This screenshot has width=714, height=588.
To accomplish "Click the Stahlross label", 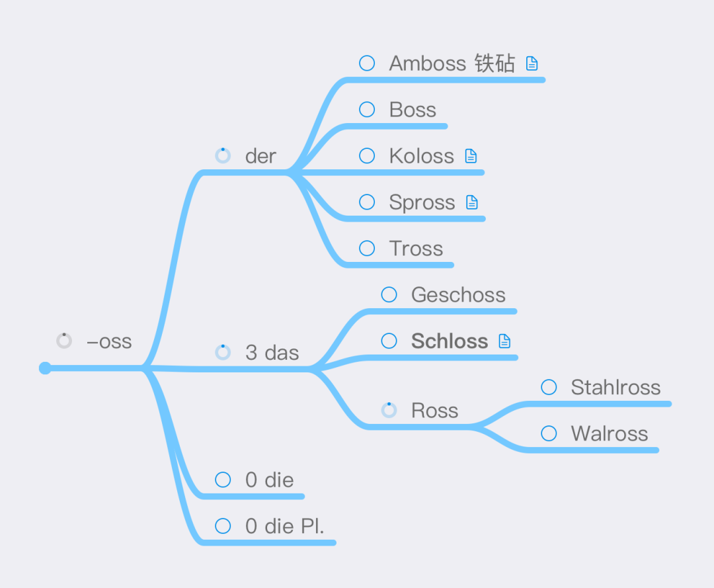I will (615, 387).
